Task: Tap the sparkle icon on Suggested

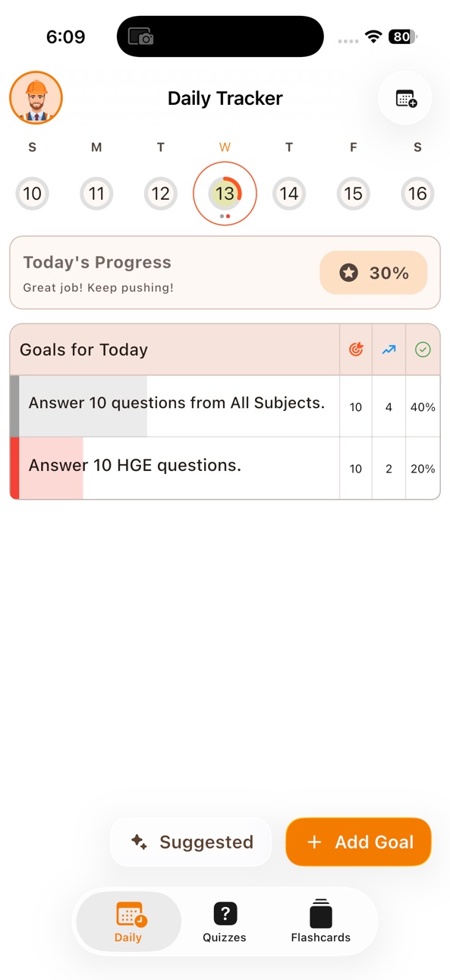Action: [x=139, y=842]
